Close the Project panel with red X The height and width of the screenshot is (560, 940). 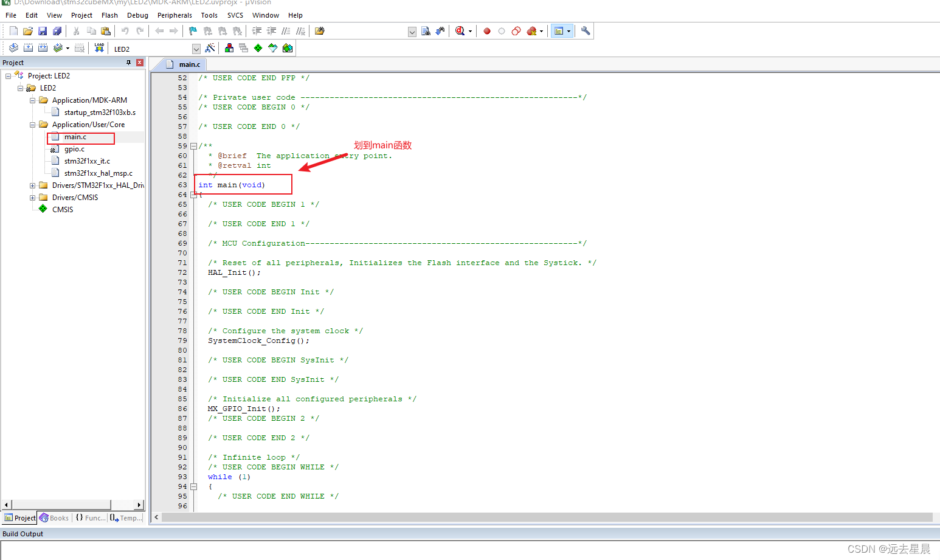140,63
